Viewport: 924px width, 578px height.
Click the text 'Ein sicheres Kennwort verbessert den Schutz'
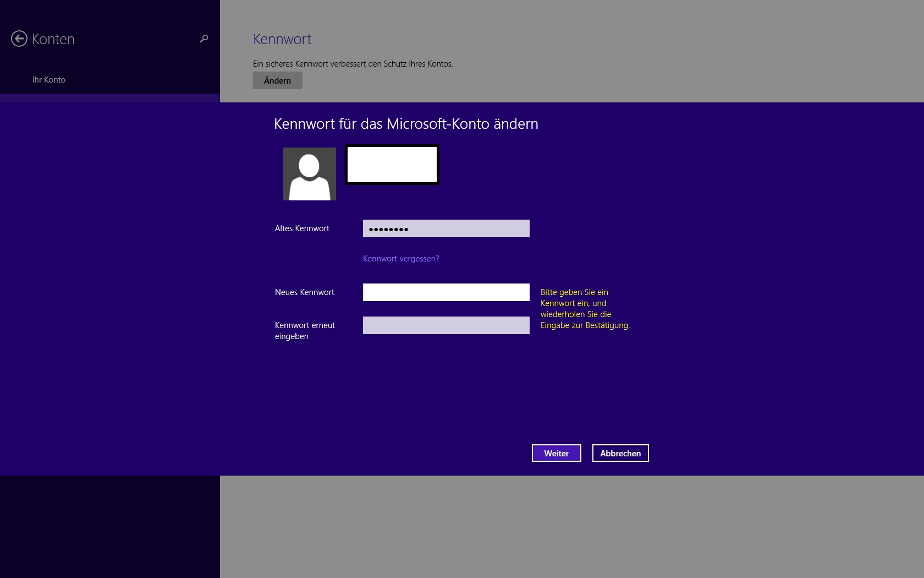click(353, 64)
